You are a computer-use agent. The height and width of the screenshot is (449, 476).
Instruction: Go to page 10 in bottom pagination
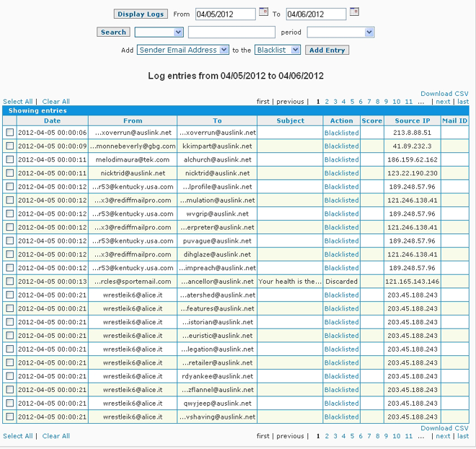click(397, 436)
